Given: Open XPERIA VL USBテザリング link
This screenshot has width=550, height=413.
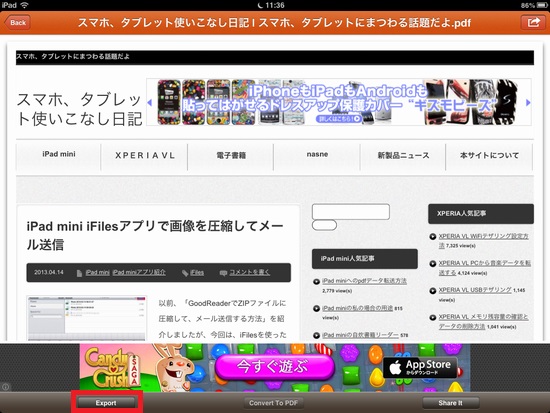Looking at the screenshot, I should (475, 290).
